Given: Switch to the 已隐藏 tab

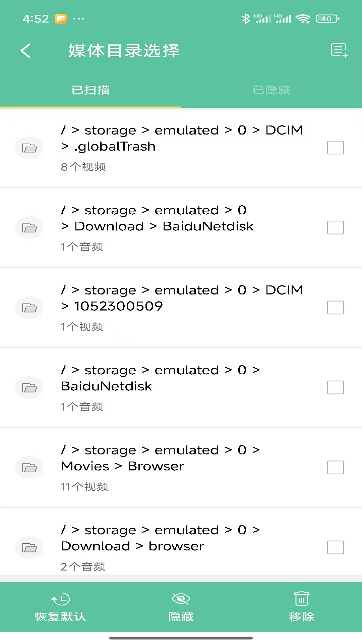Looking at the screenshot, I should pyautogui.click(x=271, y=90).
